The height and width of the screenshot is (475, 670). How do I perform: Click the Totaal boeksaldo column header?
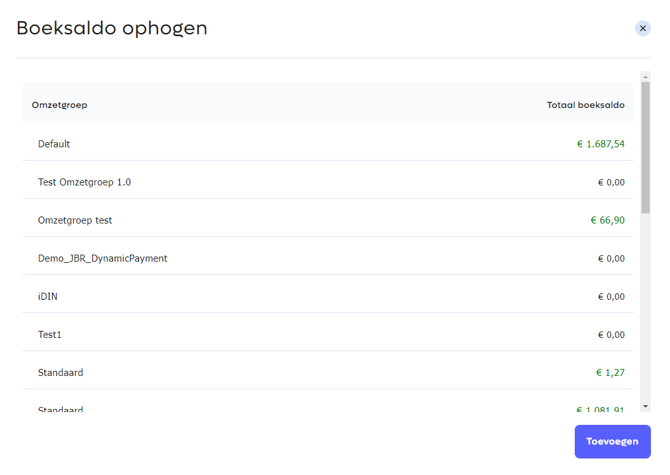(x=585, y=105)
